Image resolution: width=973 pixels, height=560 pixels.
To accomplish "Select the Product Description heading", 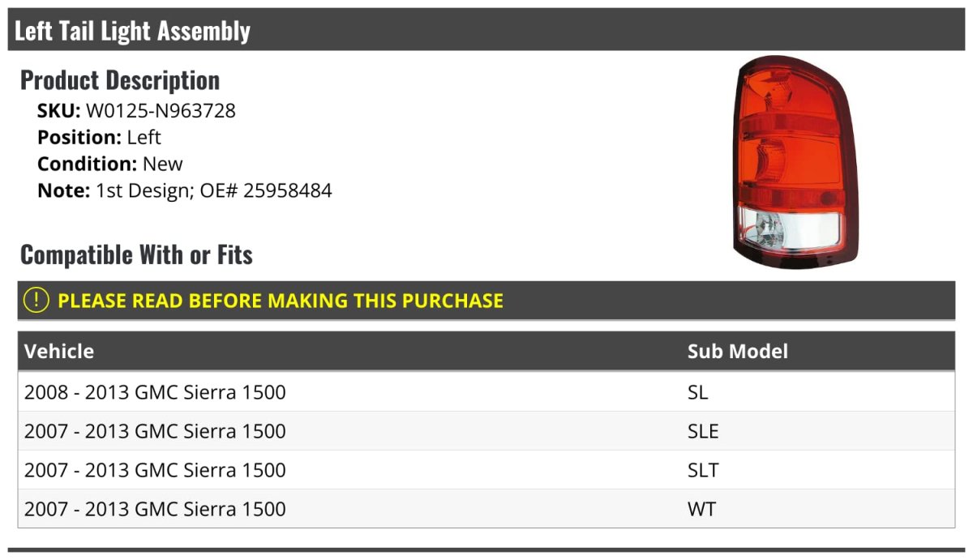I will [x=120, y=80].
